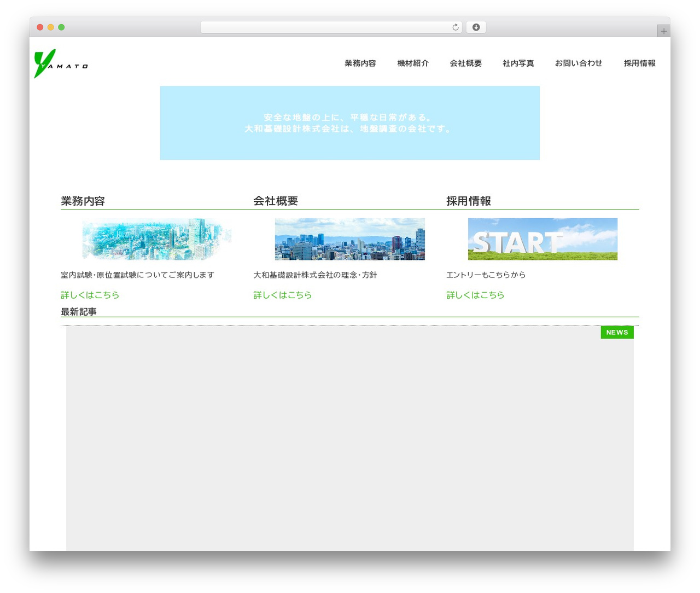This screenshot has height=593, width=700.
Task: Open the 採用情報 section heading
Action: [x=469, y=201]
